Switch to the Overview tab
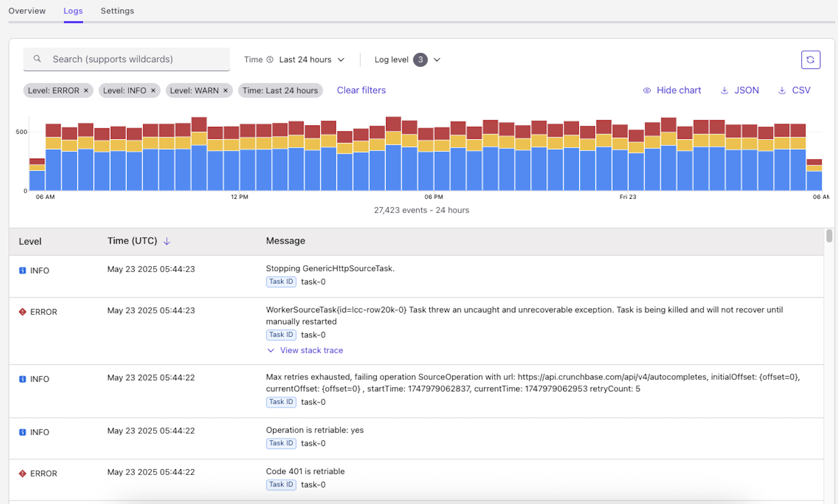Viewport: 838px width, 504px height. pos(27,11)
